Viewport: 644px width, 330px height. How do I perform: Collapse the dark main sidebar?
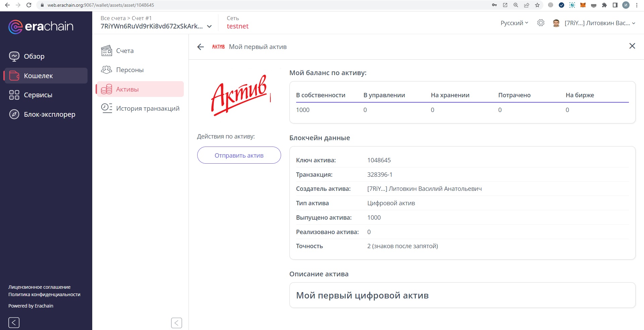[x=14, y=323]
